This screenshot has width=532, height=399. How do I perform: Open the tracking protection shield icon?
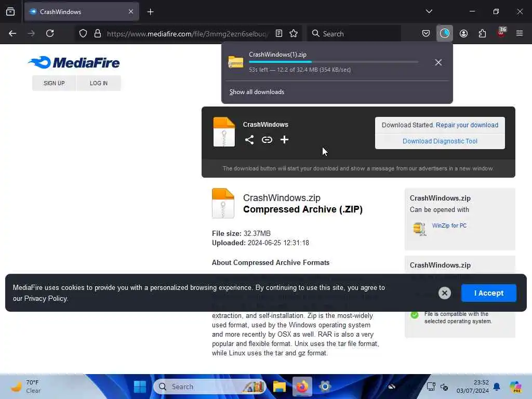coord(83,33)
